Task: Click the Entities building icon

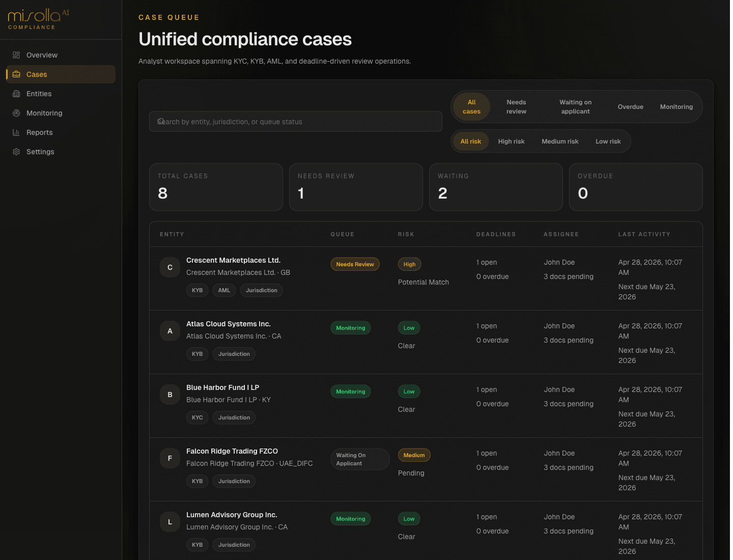Action: tap(16, 94)
